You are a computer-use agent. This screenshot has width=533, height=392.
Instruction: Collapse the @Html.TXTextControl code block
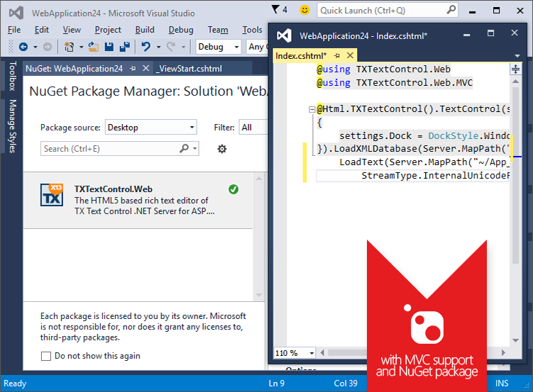(x=312, y=109)
